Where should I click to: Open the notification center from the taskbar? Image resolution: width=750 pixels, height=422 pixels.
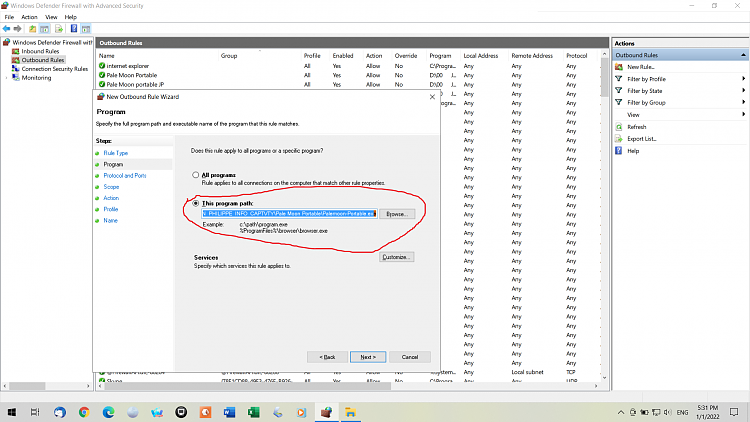[x=734, y=412]
